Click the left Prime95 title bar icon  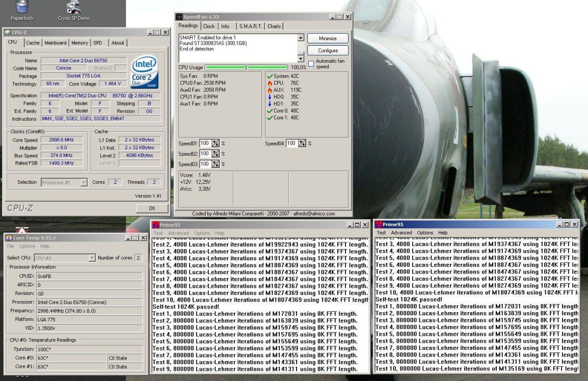(155, 225)
